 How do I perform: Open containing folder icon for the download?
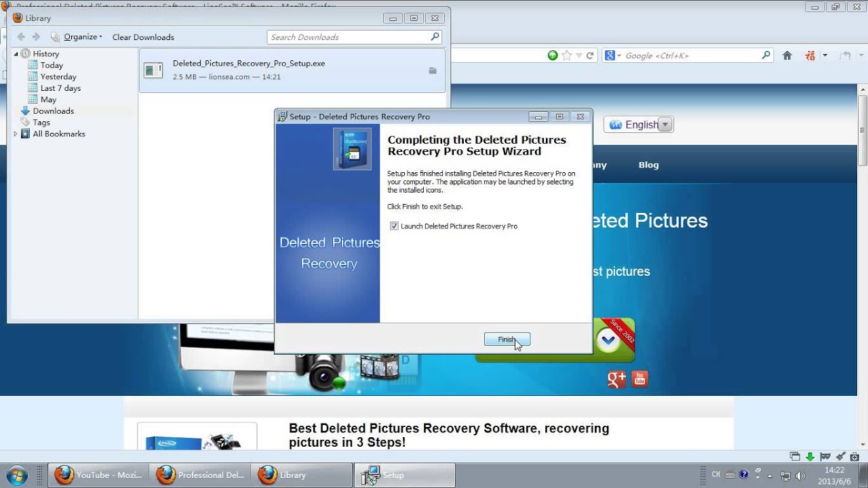[x=433, y=70]
